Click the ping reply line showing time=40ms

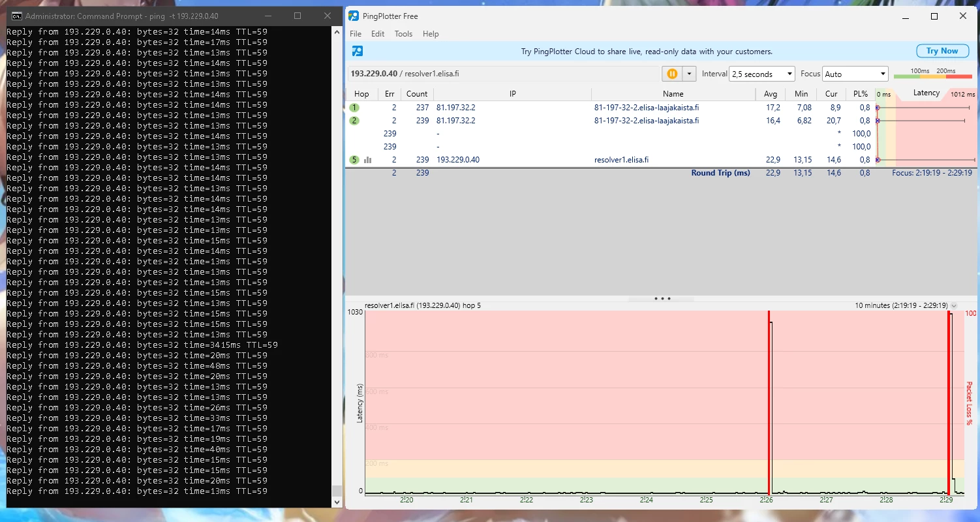click(137, 450)
